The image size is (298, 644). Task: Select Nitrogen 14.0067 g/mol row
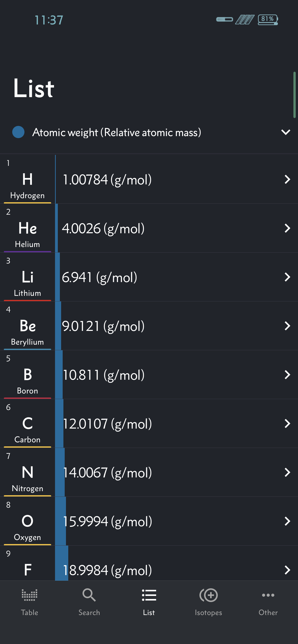point(107,473)
